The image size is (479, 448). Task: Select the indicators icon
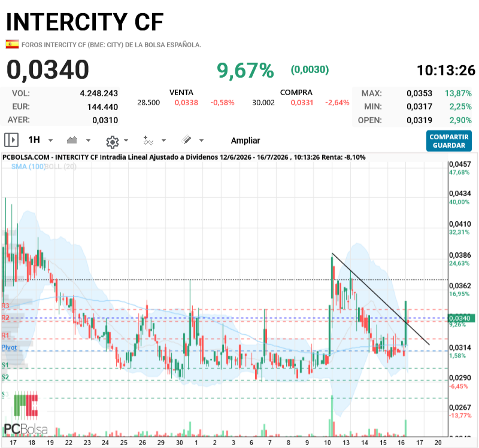[148, 141]
